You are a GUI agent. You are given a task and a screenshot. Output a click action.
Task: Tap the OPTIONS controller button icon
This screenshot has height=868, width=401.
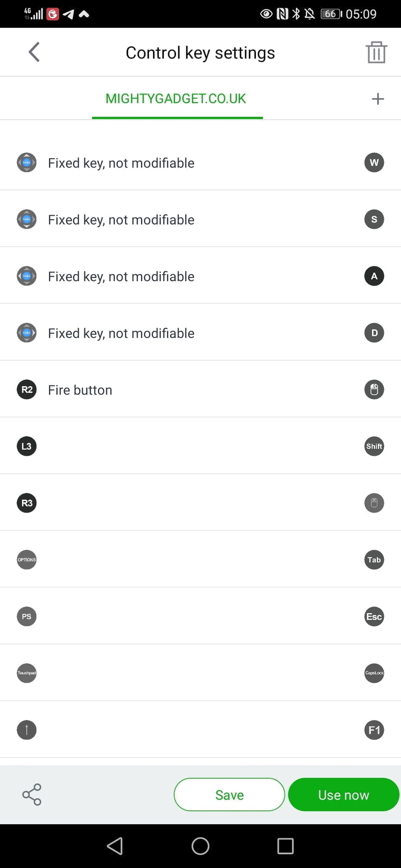[x=27, y=560]
